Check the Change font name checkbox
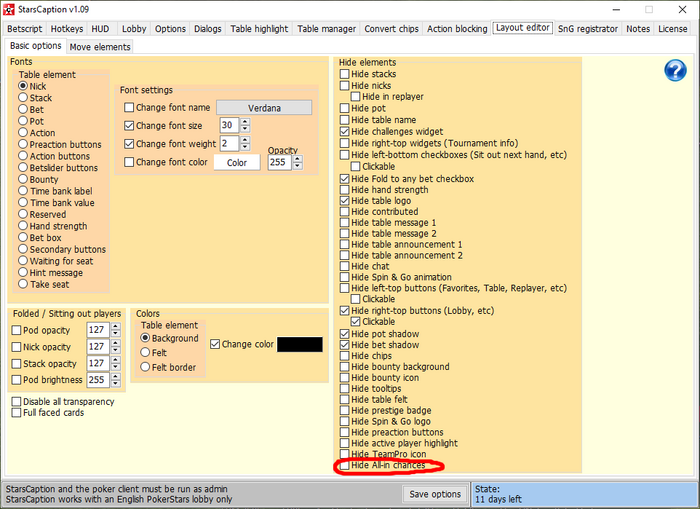This screenshot has width=700, height=509. pos(129,108)
